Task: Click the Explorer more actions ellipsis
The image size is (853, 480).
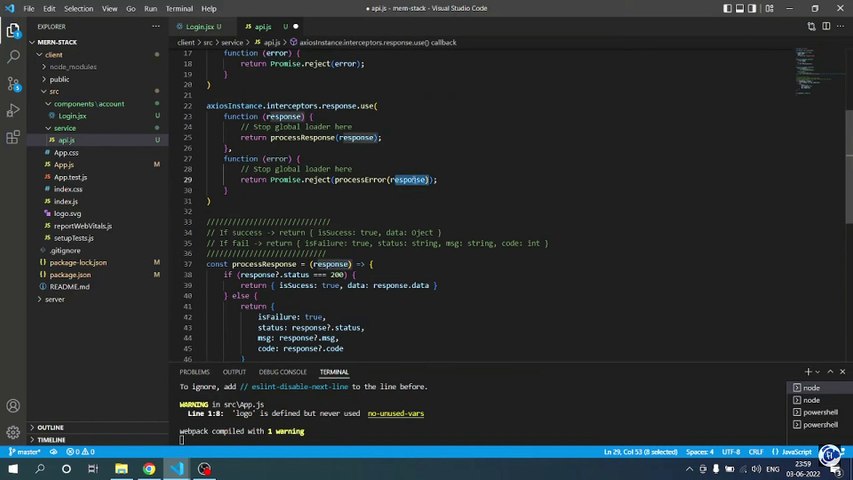Action: click(156, 26)
